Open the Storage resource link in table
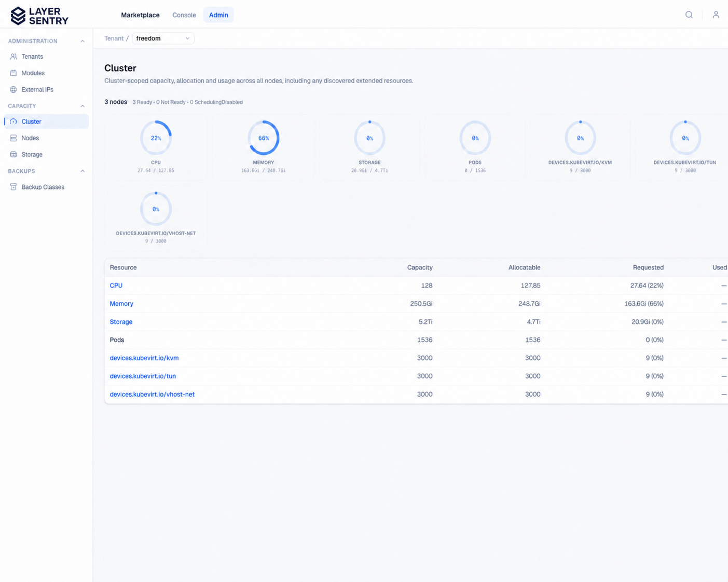 click(121, 322)
